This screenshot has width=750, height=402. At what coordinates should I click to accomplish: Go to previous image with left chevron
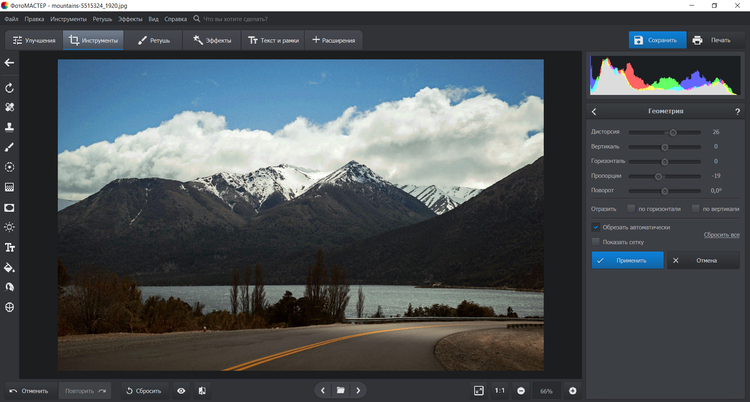click(322, 390)
